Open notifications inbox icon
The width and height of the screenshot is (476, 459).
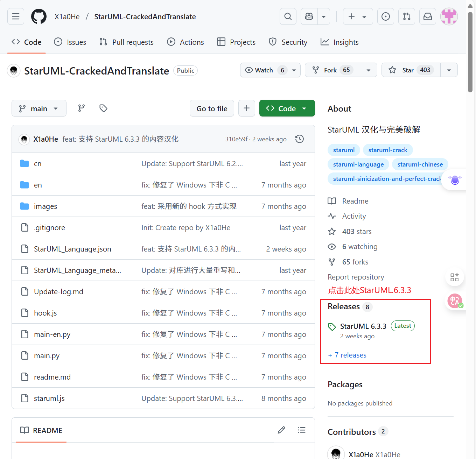tap(428, 16)
